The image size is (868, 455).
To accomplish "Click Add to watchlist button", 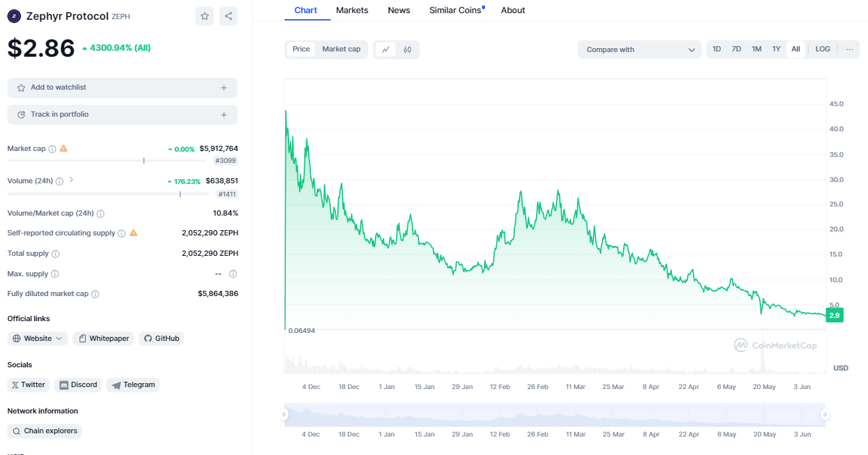I will click(122, 88).
